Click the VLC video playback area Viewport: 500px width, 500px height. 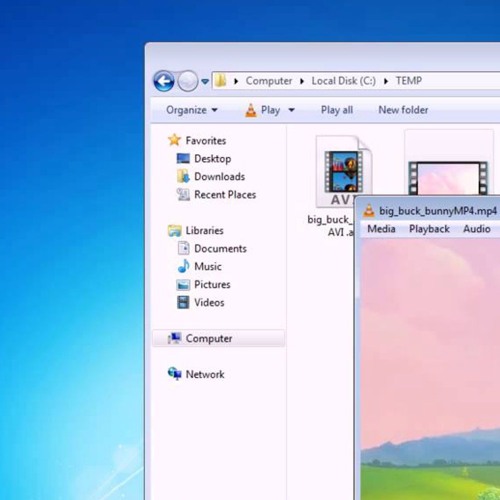[430, 369]
